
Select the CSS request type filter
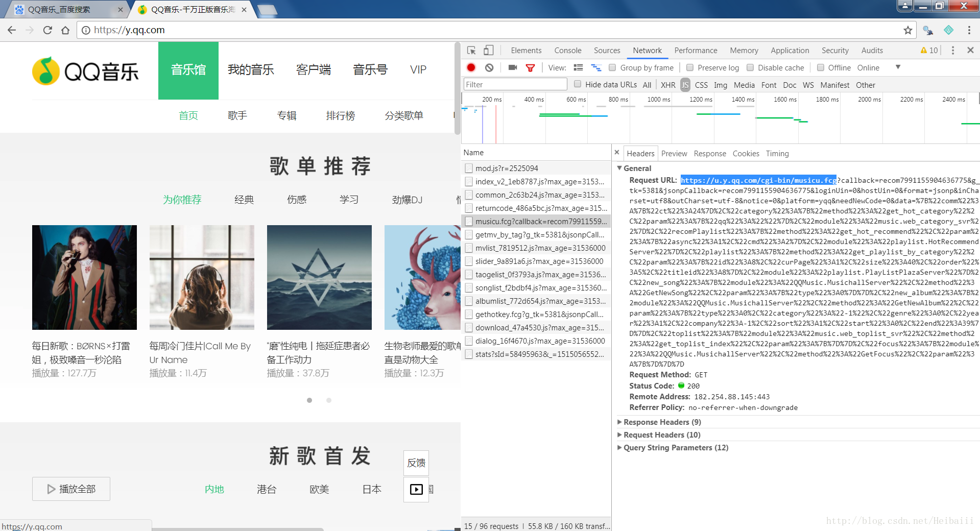(x=702, y=85)
